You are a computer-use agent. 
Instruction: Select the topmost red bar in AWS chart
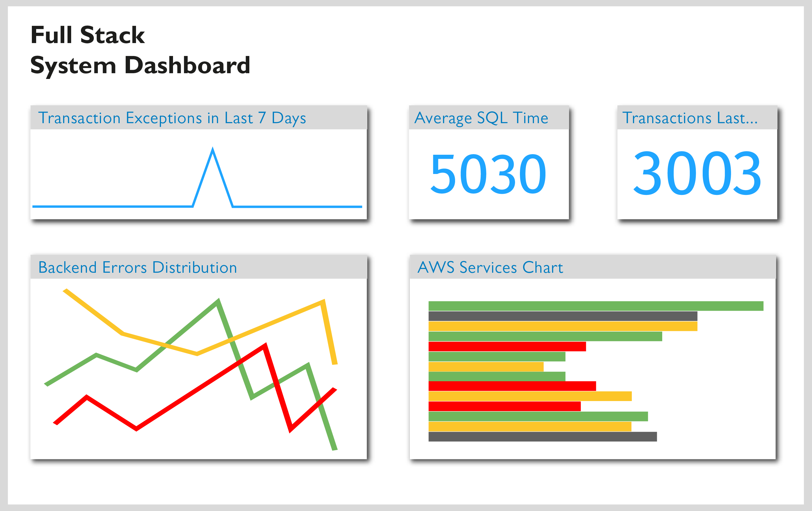(507, 347)
